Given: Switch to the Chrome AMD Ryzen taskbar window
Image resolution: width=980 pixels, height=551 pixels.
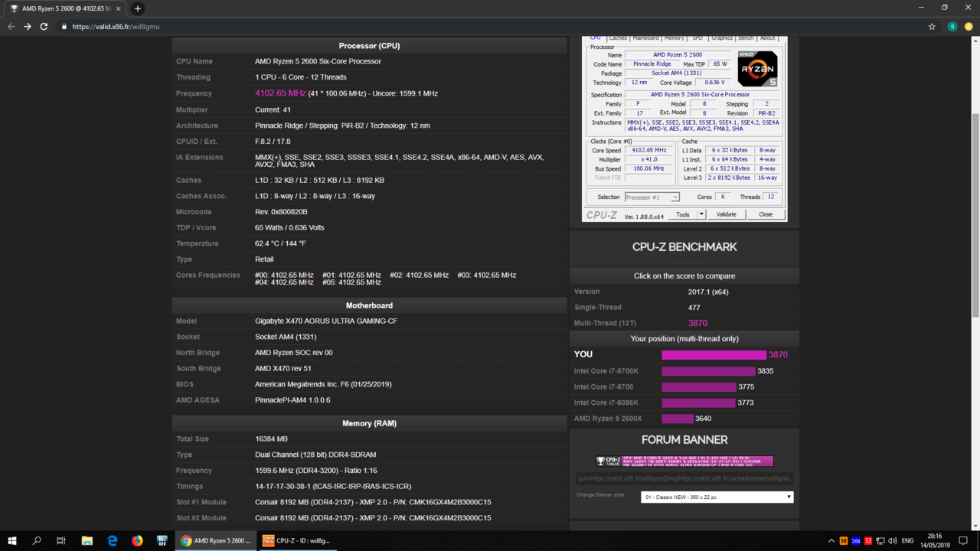Looking at the screenshot, I should pos(215,540).
